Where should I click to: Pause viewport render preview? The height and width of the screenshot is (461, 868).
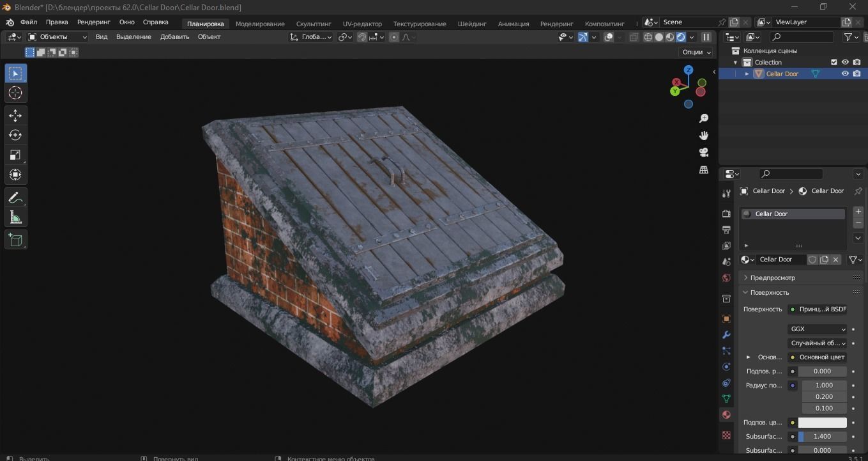tap(706, 37)
